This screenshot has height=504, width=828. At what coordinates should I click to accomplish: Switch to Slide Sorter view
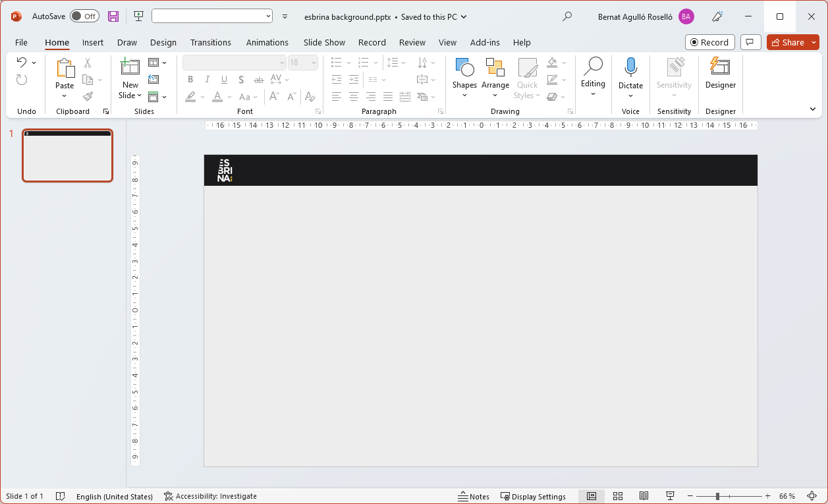tap(618, 496)
